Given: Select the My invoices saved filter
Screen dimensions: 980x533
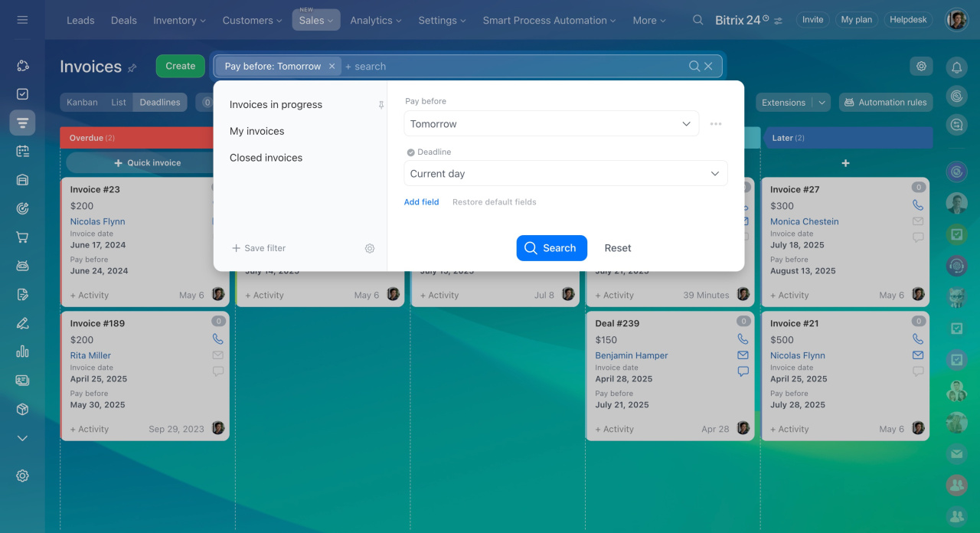Looking at the screenshot, I should point(256,131).
